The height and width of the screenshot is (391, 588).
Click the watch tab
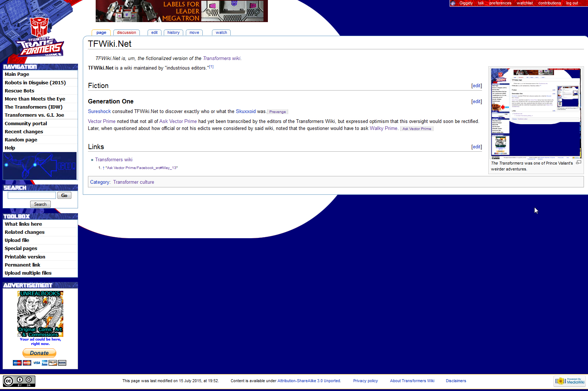click(222, 32)
